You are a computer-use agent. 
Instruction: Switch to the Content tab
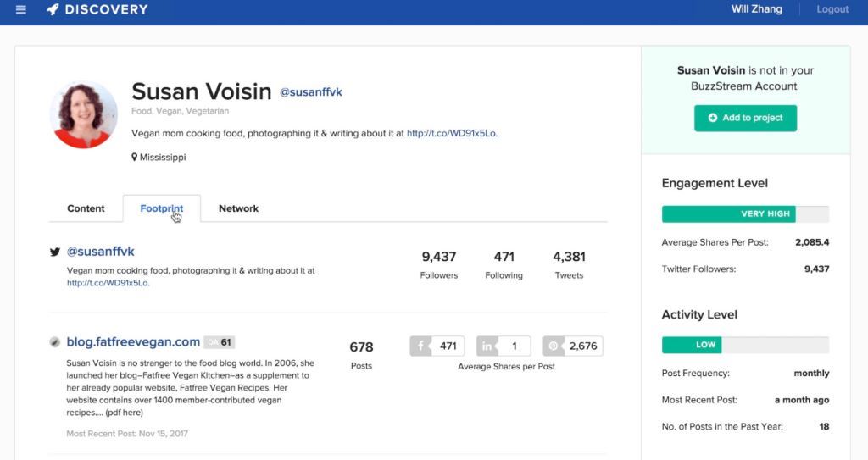point(86,208)
